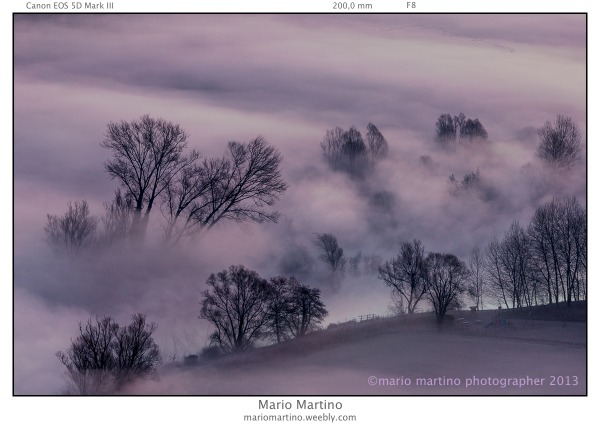Screen dimensions: 600x424
Task: Click the F8 aperture label
Action: point(411,6)
